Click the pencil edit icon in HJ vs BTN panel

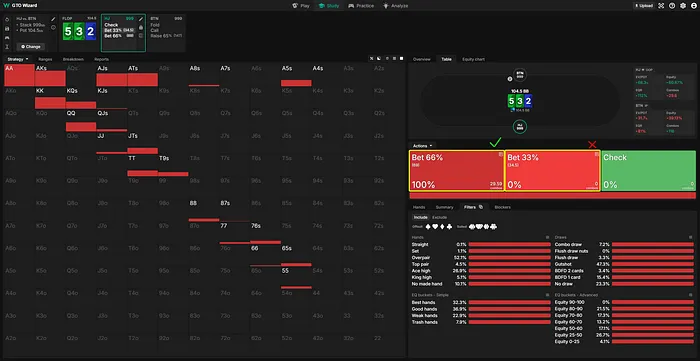tap(54, 19)
